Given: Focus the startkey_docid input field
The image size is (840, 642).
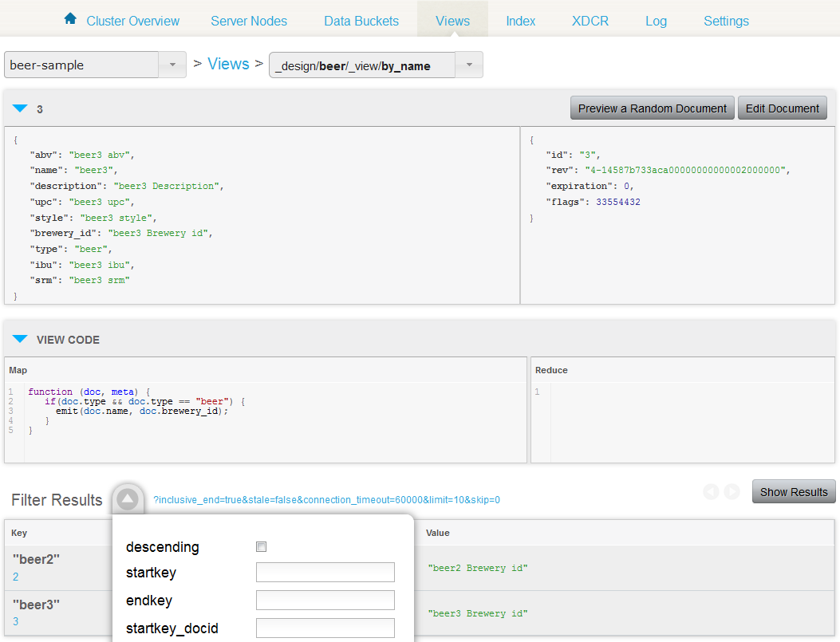Looking at the screenshot, I should tap(325, 628).
